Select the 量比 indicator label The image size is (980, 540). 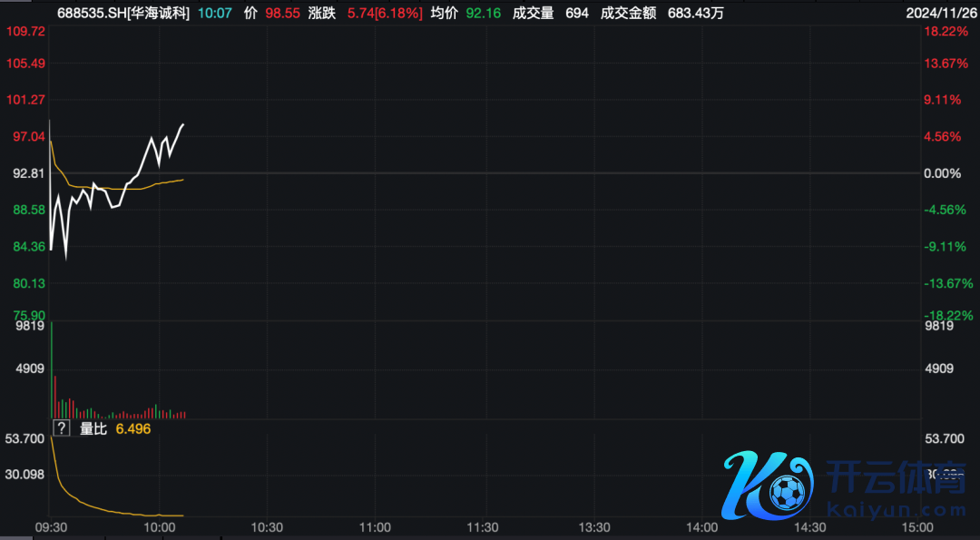click(93, 428)
